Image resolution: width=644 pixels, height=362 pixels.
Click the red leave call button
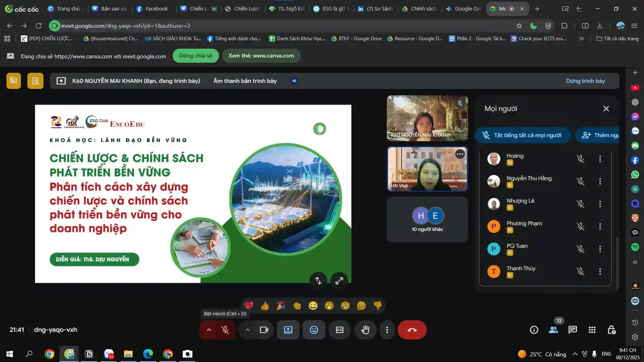click(412, 330)
